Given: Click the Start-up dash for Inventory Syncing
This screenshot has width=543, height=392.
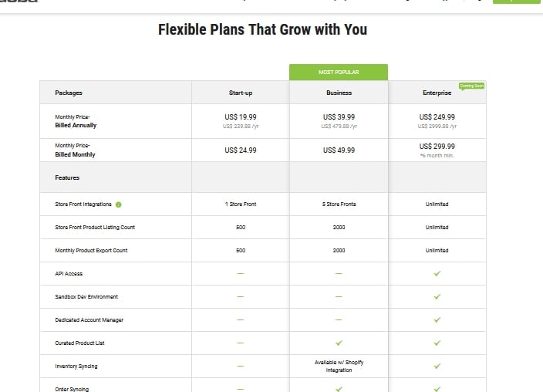Looking at the screenshot, I should tap(240, 367).
